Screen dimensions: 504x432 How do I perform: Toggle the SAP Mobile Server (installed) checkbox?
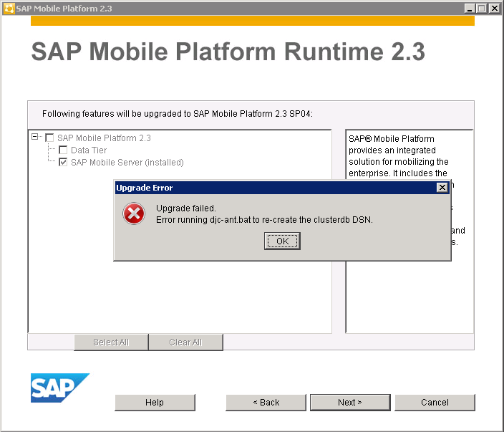(63, 162)
